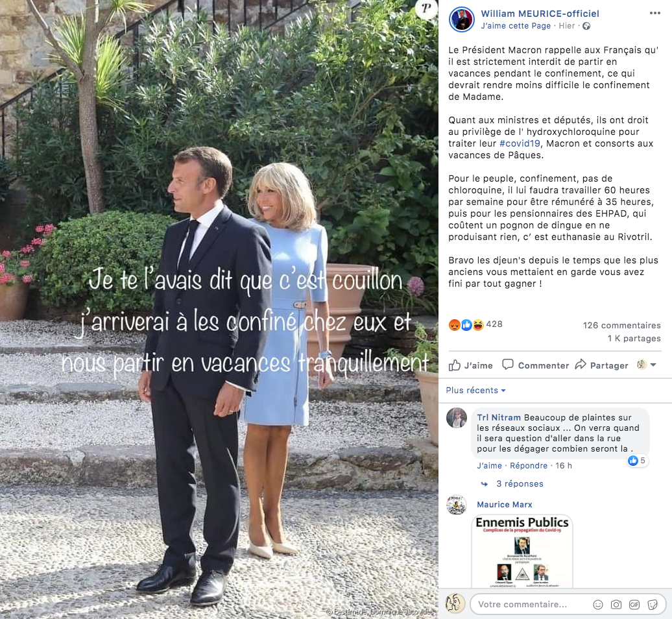This screenshot has height=619, width=672.
Task: Open the 126 commentaires link
Action: click(622, 325)
